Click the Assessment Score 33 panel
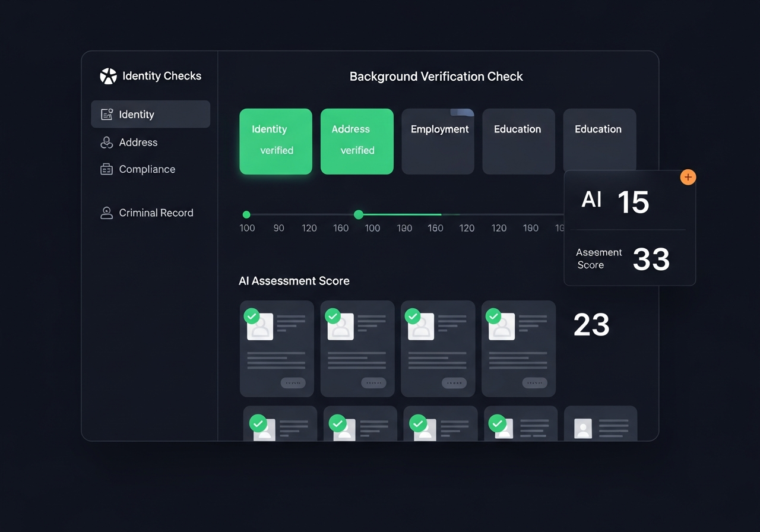The height and width of the screenshot is (532, 760). tap(629, 259)
